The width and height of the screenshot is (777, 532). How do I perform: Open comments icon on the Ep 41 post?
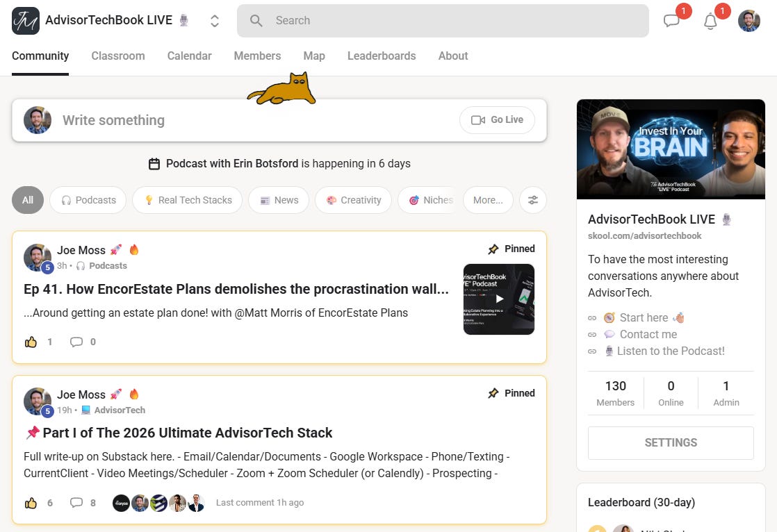pos(76,342)
